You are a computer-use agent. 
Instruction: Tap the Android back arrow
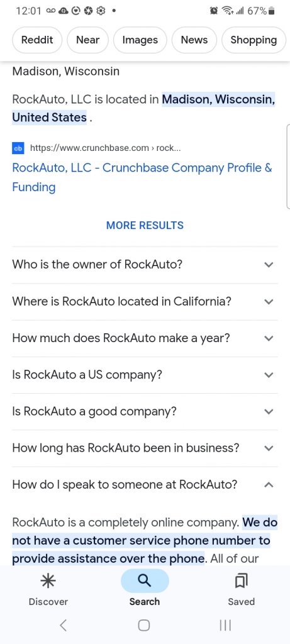pyautogui.click(x=63, y=625)
